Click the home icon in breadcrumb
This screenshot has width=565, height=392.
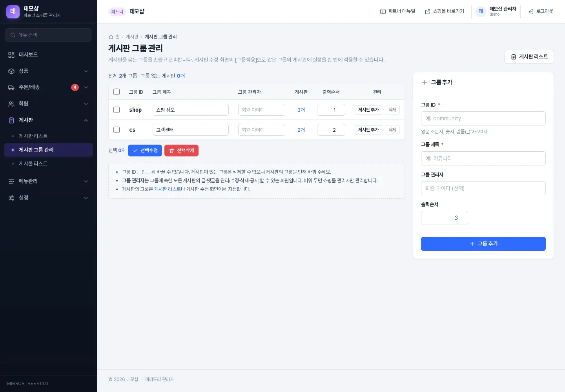[x=111, y=37]
